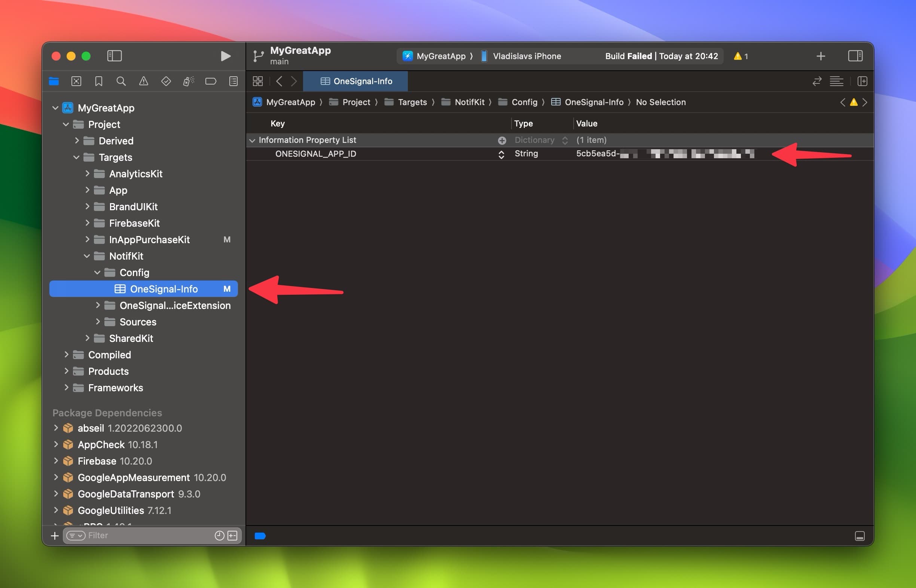Add new file with navigator plus button
This screenshot has height=588, width=916.
[55, 536]
